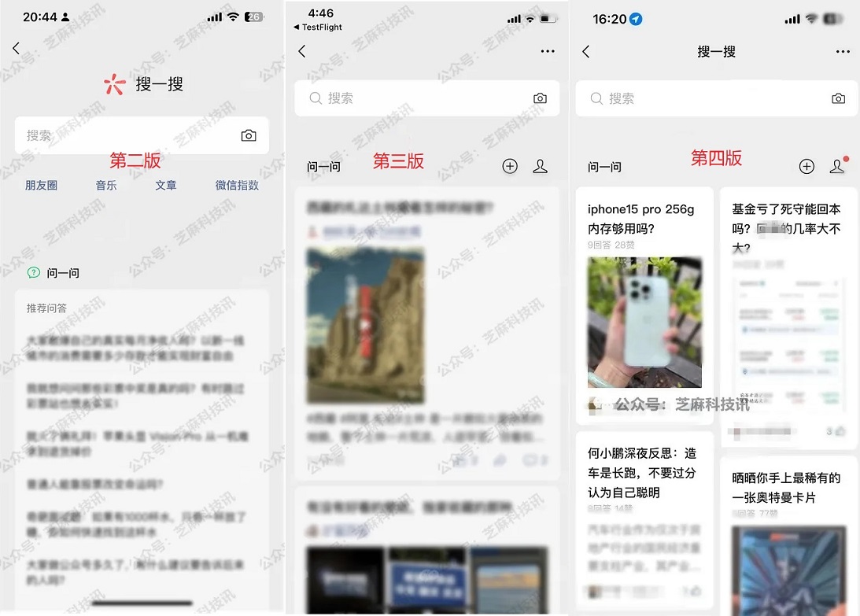Tap the 问一问 speech bubble icon in 第二版

(x=31, y=272)
